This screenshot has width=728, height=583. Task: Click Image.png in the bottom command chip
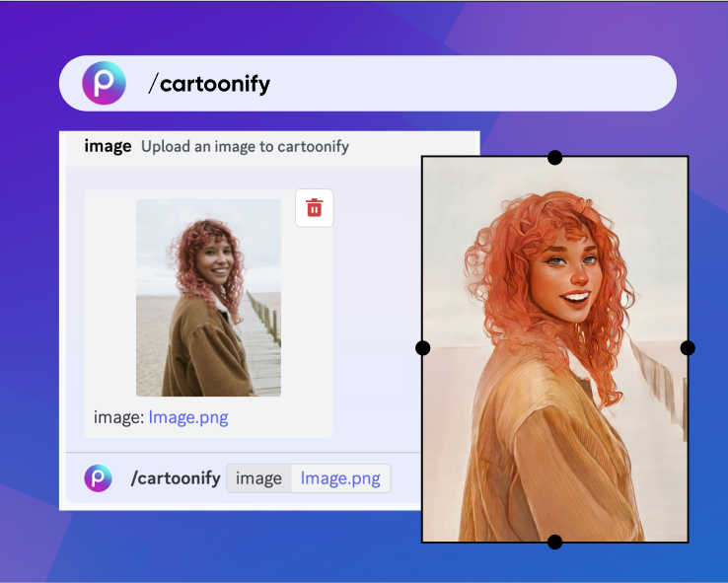click(340, 478)
